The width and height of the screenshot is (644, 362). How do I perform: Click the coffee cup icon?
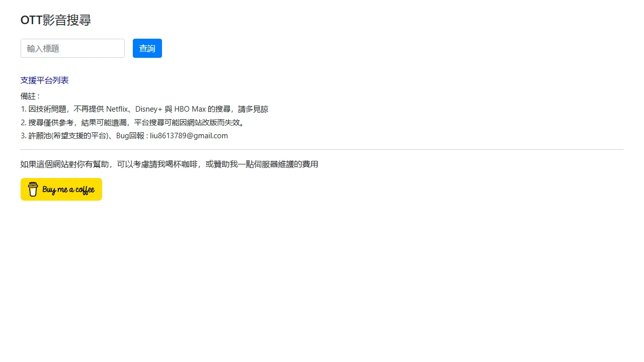click(33, 189)
